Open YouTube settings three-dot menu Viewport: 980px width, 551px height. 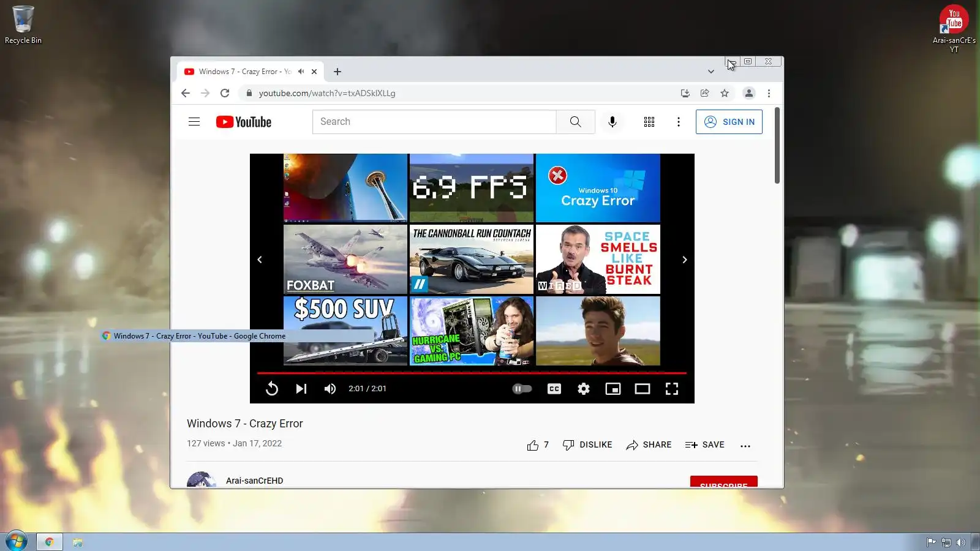(x=679, y=122)
